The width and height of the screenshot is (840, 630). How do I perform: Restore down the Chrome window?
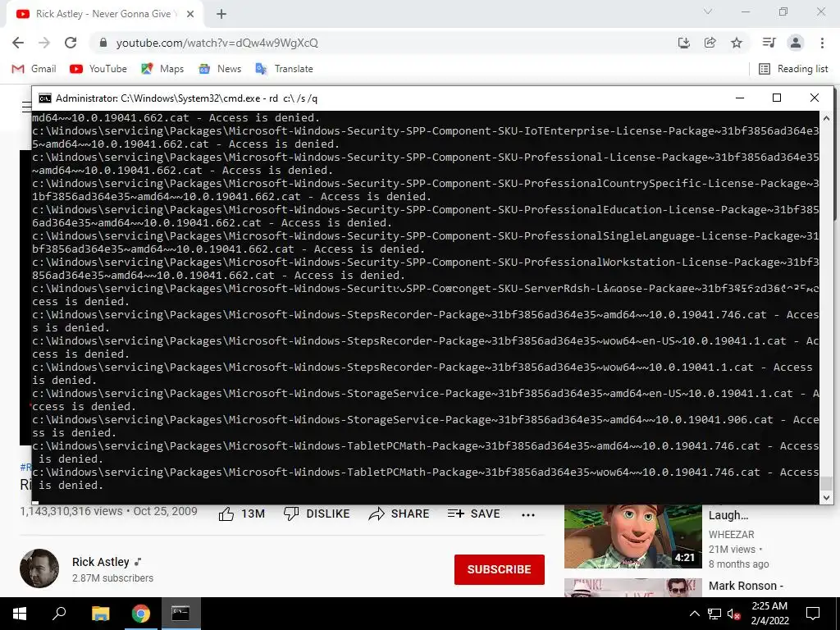tap(783, 11)
